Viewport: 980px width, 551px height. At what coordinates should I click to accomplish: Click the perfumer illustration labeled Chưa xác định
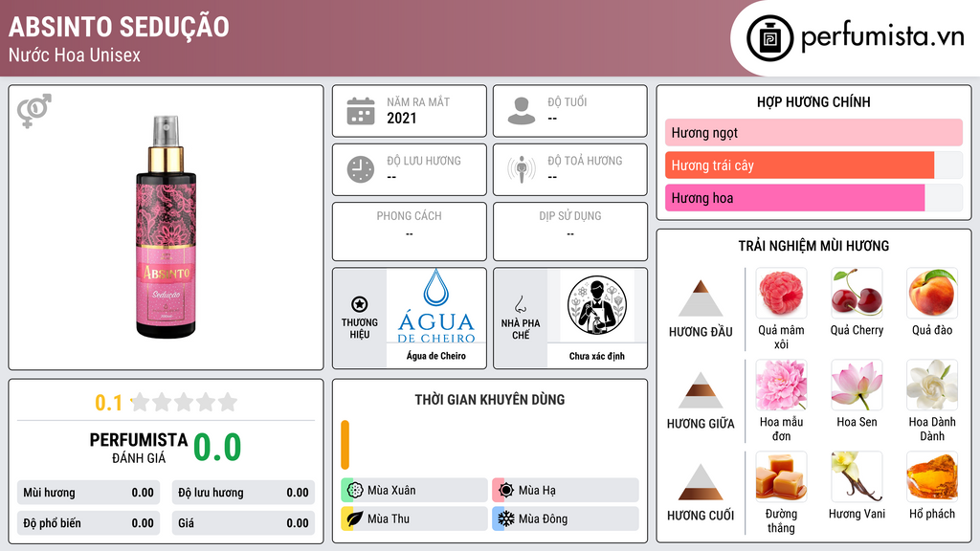click(597, 305)
